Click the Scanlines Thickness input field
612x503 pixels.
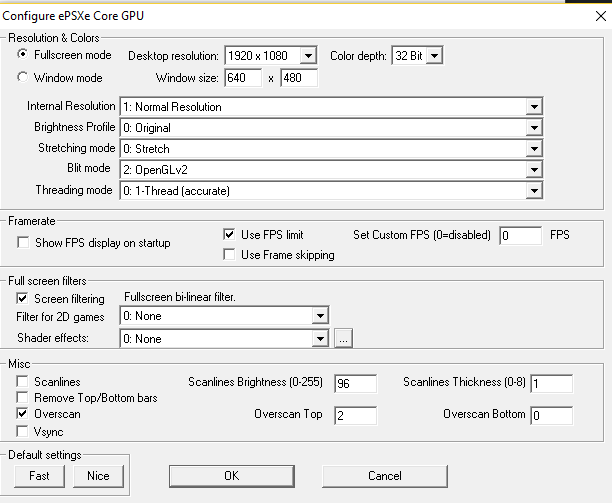coord(552,384)
